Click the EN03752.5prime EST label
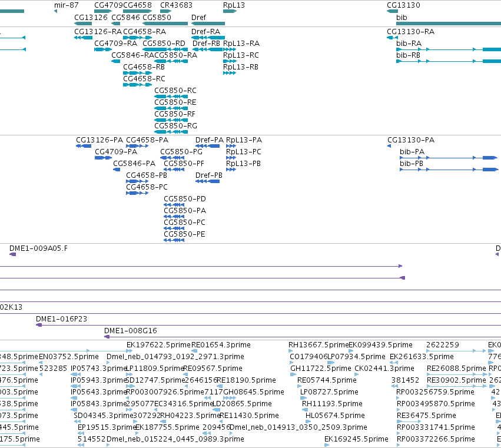 pyautogui.click(x=69, y=357)
